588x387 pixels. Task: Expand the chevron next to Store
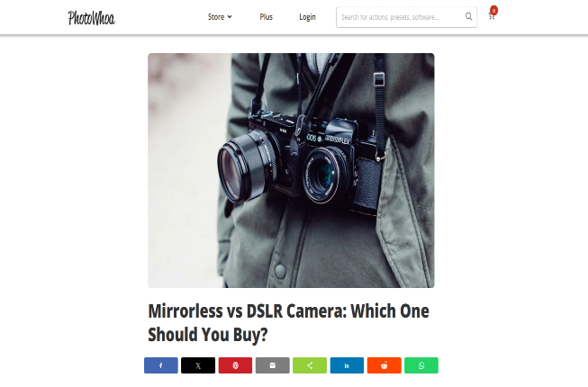point(230,17)
